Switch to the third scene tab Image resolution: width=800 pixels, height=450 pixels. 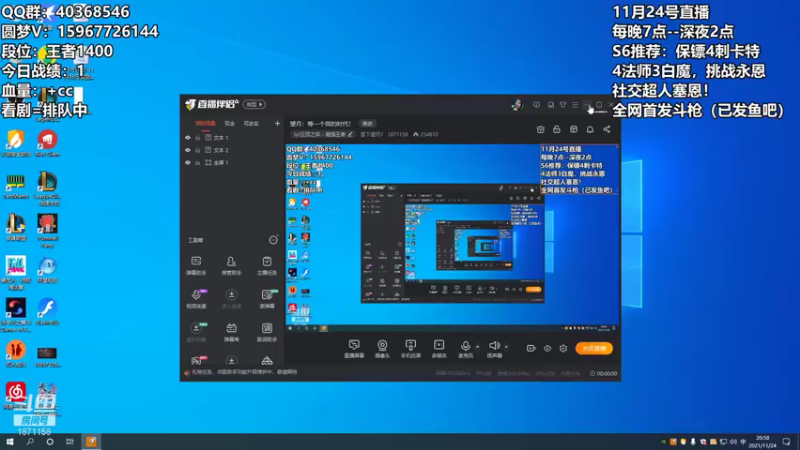coord(251,123)
